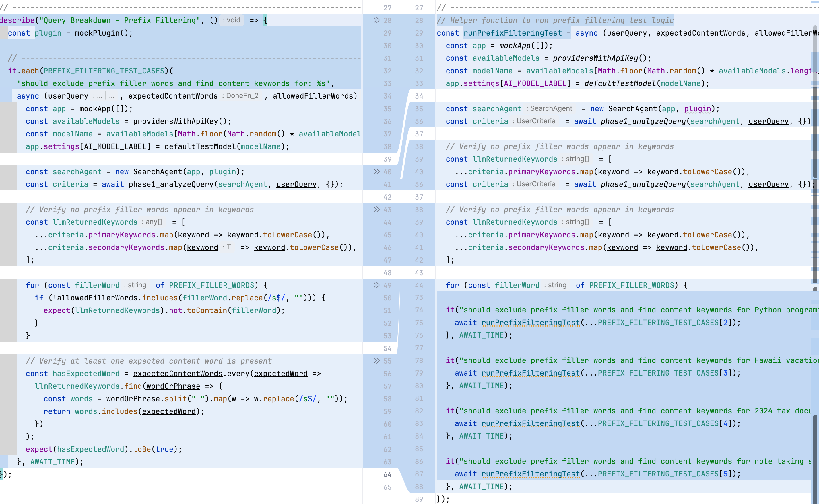Click the ': void' inlay hint on the describe line
The height and width of the screenshot is (504, 819).
tap(232, 20)
